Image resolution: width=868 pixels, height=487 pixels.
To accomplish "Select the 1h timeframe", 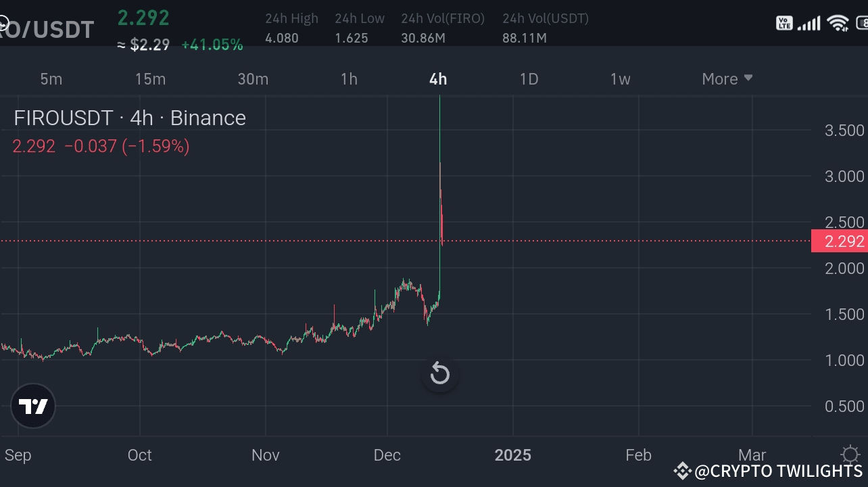I will 349,78.
